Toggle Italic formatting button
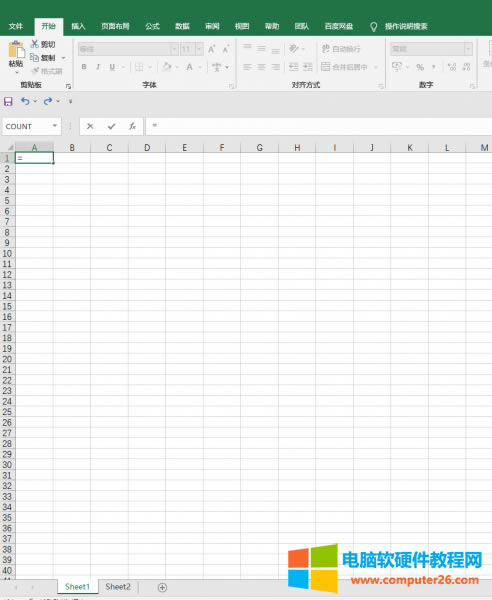The width and height of the screenshot is (492, 600). (98, 67)
